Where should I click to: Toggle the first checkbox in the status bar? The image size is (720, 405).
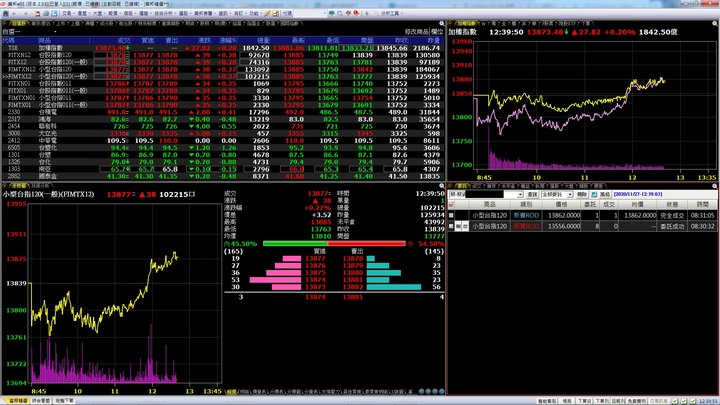[675, 401]
